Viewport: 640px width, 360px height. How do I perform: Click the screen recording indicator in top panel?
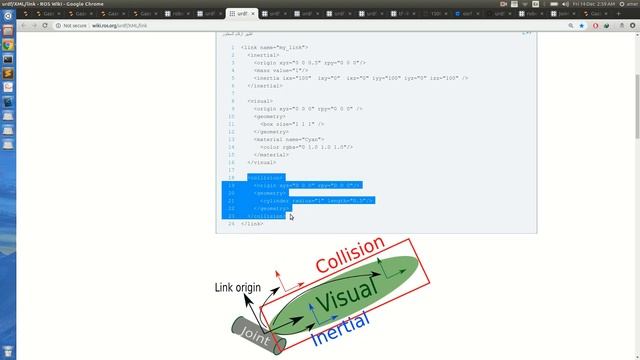(503, 4)
